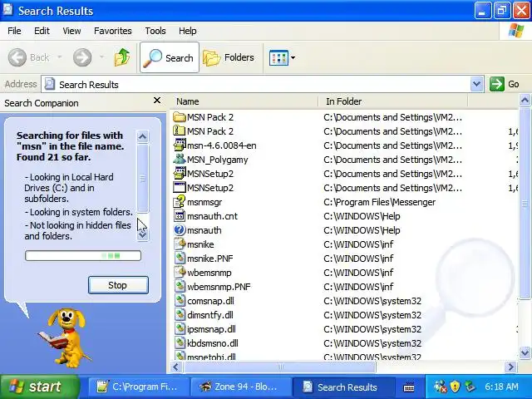Open the Forward history dropdown arrow
The height and width of the screenshot is (399, 532).
tap(101, 57)
